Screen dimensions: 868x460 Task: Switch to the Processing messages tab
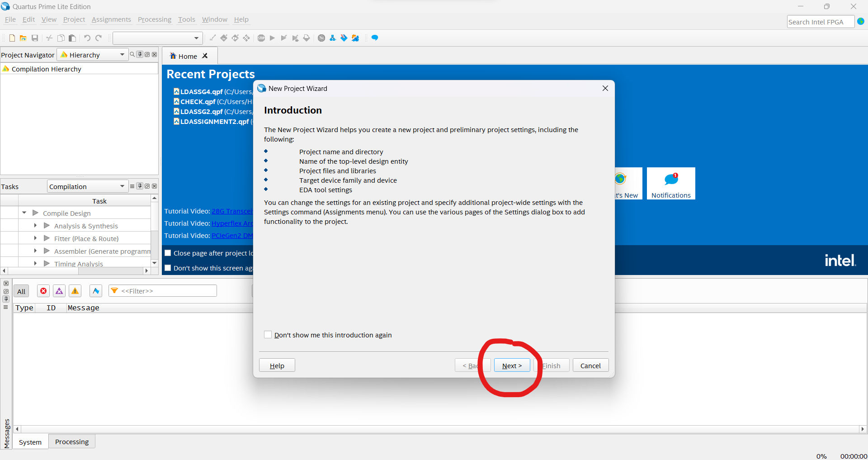click(72, 441)
